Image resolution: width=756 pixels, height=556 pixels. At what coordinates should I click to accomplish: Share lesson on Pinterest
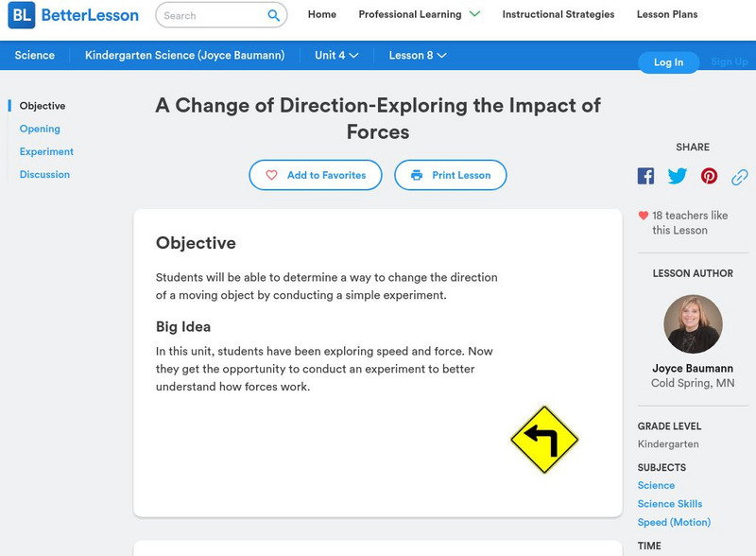click(x=709, y=176)
